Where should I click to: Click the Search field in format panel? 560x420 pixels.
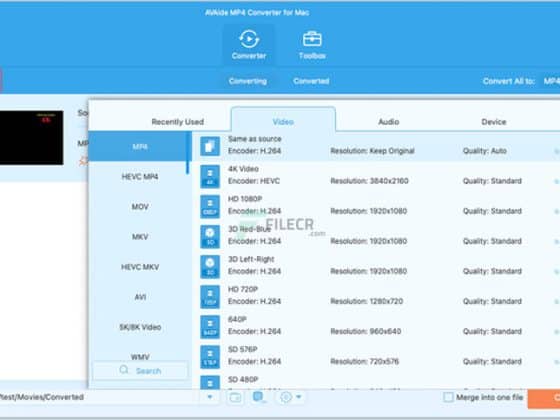(x=140, y=370)
